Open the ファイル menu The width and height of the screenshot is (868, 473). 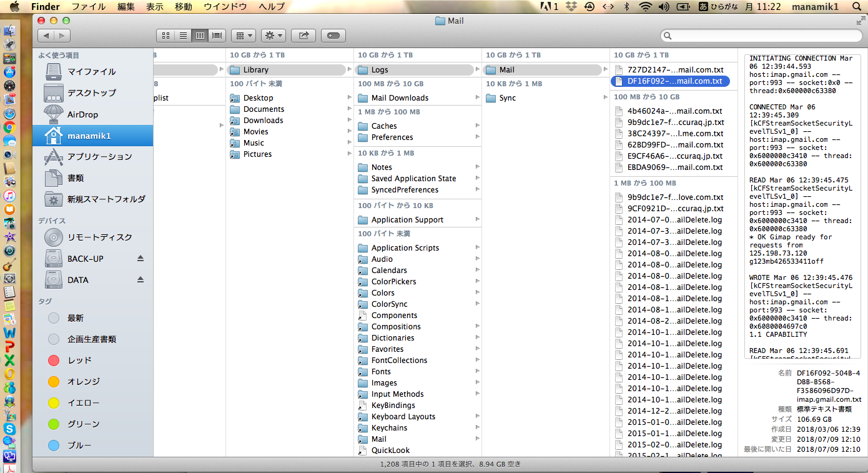click(x=89, y=7)
